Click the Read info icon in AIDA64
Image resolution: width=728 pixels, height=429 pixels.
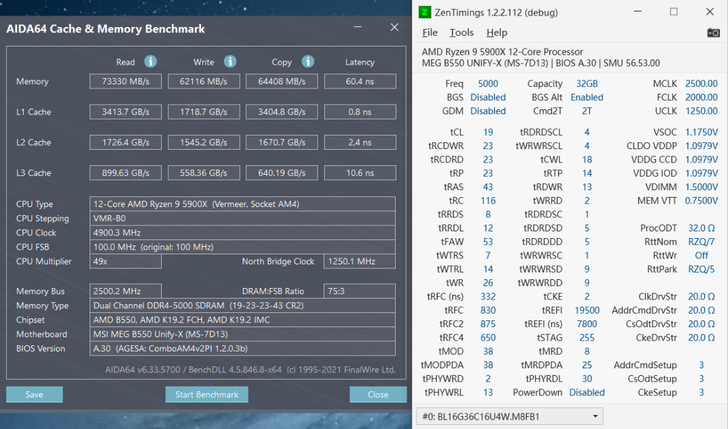[150, 61]
